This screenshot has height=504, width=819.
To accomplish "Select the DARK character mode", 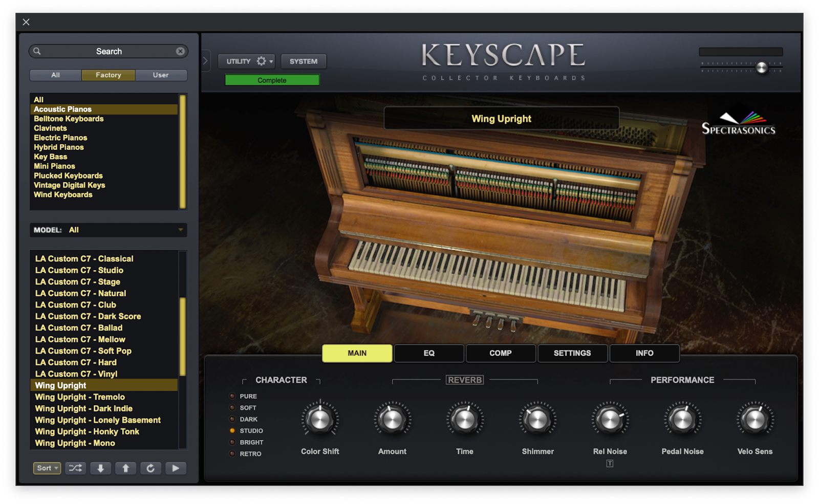I will (243, 419).
